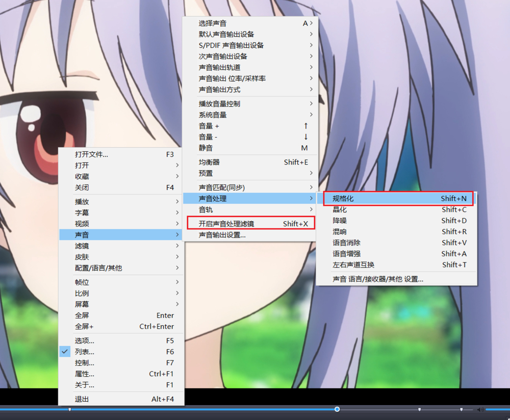
Task: Click the seek bar playhead knob
Action: tap(337, 409)
